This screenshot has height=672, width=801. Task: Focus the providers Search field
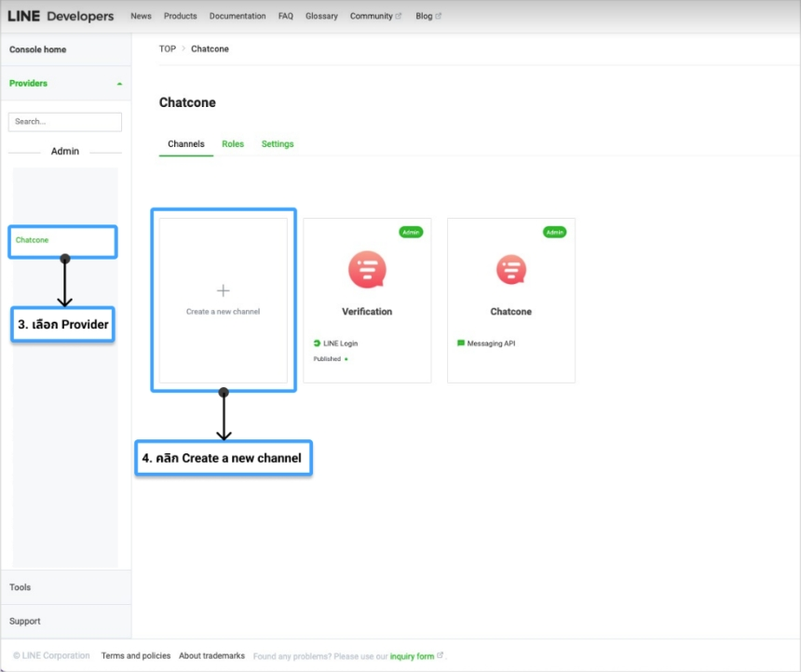[x=65, y=122]
